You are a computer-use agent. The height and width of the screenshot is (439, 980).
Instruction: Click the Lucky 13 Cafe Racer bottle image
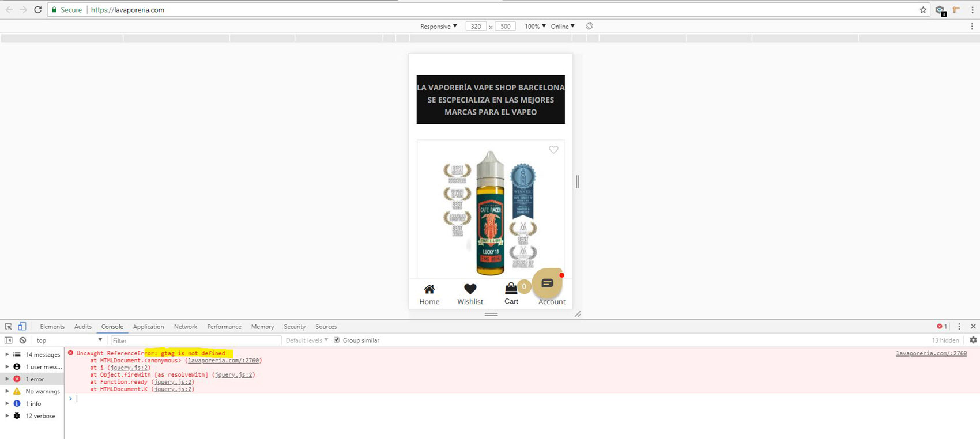[x=491, y=212]
